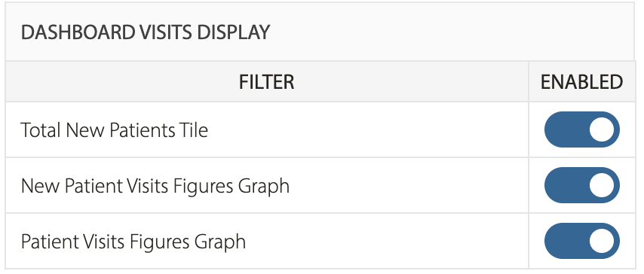
Task: Click blank space in last Patient Visits Figures Graph row
Action: pyautogui.click(x=387, y=241)
